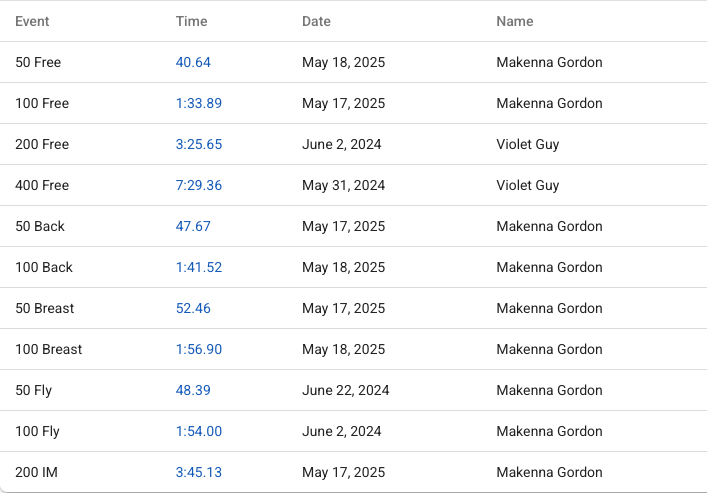Click Makenna Gordon in the 100 Breast row
Image resolution: width=707 pixels, height=493 pixels.
[549, 349]
